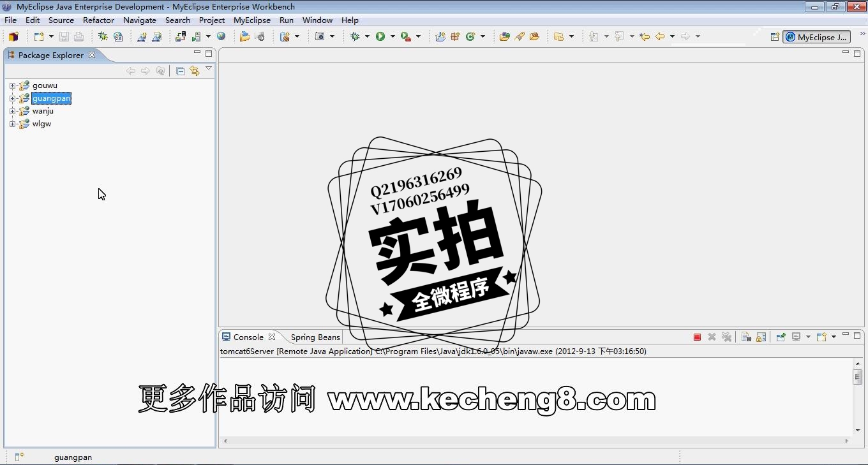Open the Source menu
The height and width of the screenshot is (465, 868).
[x=61, y=20]
